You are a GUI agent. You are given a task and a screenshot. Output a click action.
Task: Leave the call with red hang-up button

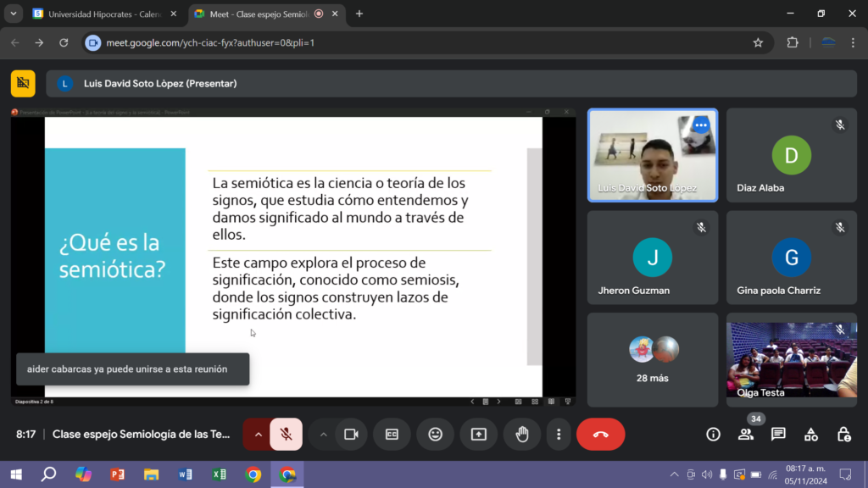(600, 434)
